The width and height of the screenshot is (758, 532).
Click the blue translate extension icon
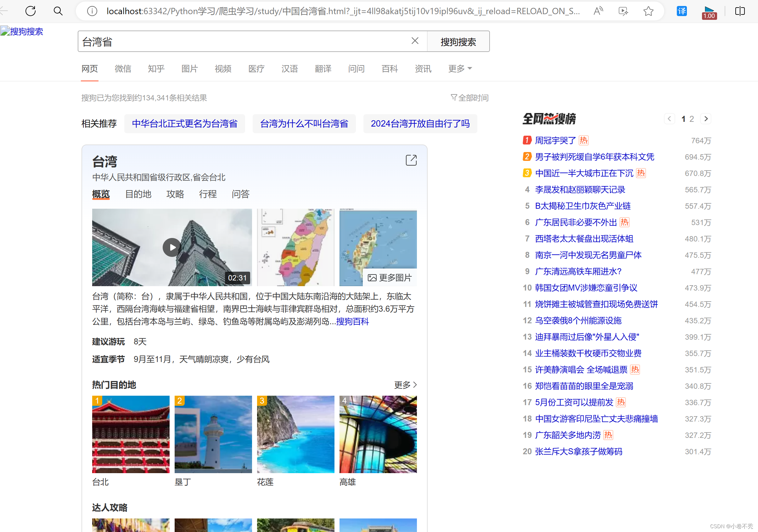(682, 11)
